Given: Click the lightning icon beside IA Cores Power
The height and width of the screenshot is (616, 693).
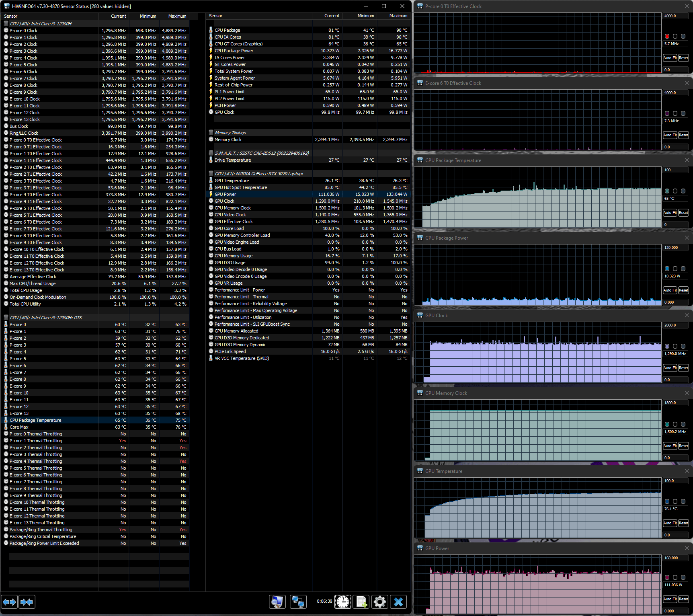Looking at the screenshot, I should pos(211,57).
